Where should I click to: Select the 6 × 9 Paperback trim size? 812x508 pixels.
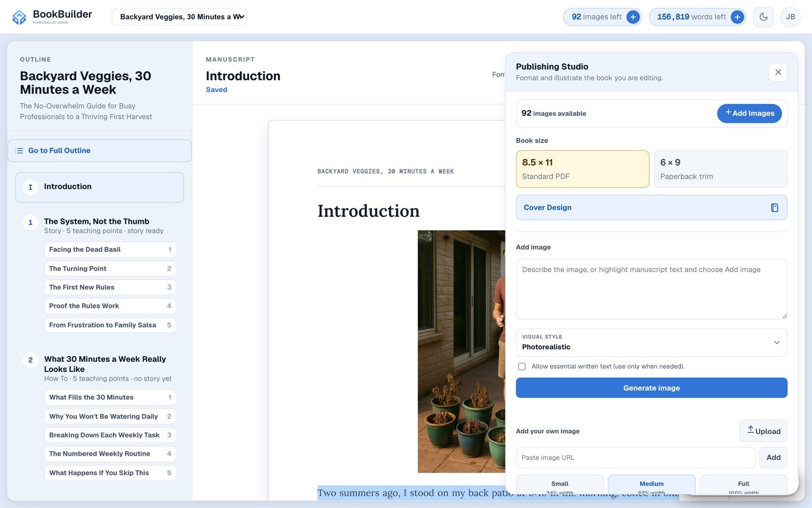pyautogui.click(x=720, y=169)
